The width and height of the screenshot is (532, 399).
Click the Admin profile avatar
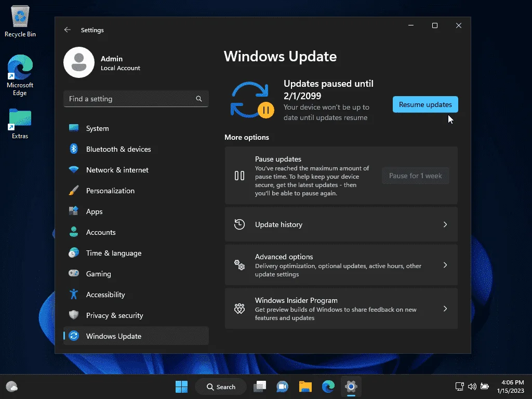pyautogui.click(x=79, y=62)
